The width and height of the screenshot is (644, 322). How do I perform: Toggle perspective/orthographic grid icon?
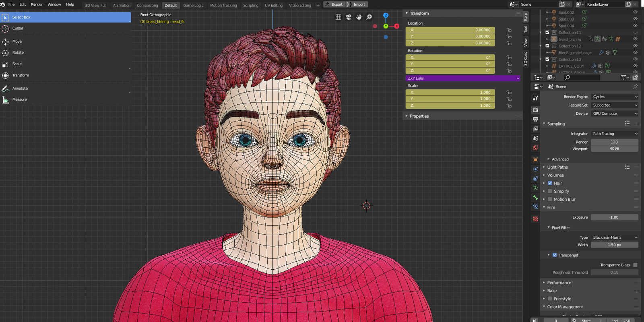[339, 17]
